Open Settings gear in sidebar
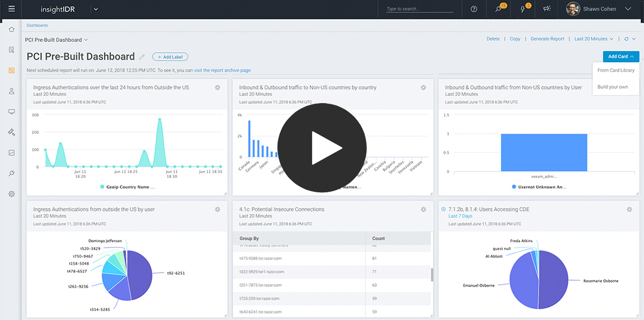The height and width of the screenshot is (320, 644). click(11, 194)
